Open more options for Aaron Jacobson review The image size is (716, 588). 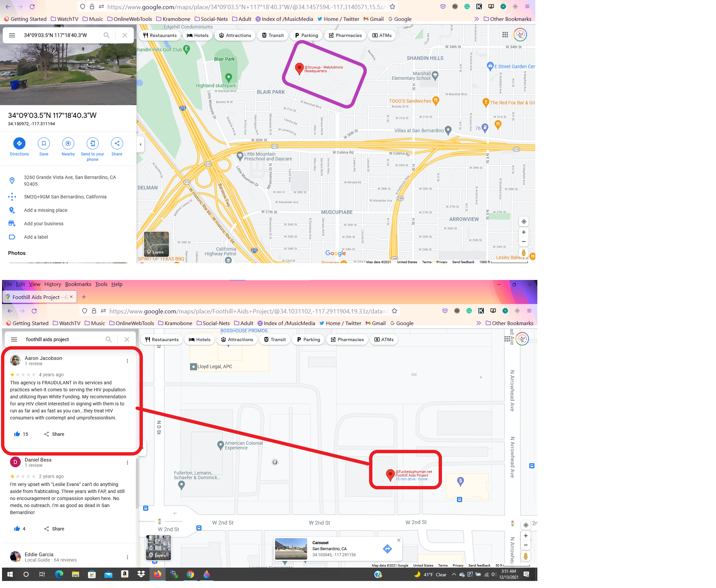(127, 361)
